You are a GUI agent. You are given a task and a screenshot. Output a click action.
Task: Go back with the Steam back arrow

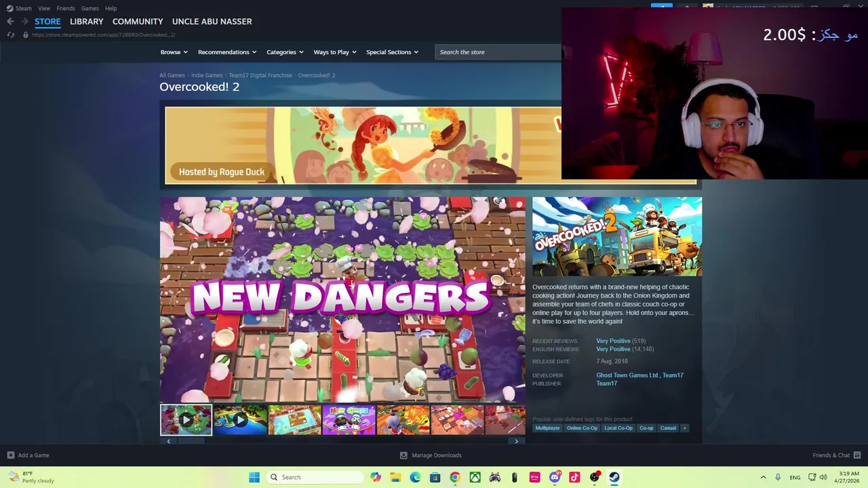point(10,22)
